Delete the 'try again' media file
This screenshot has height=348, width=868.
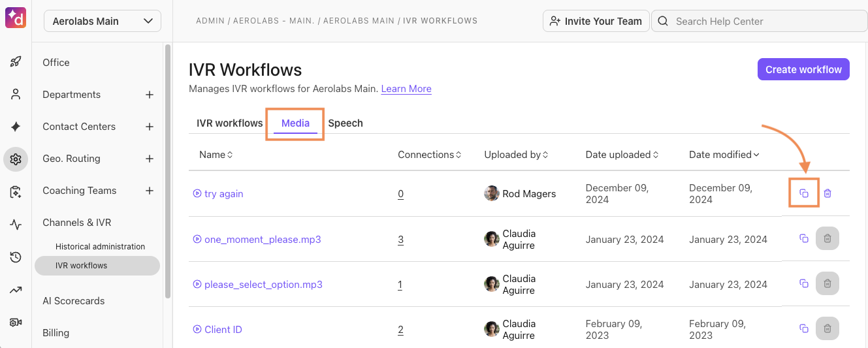tap(828, 193)
